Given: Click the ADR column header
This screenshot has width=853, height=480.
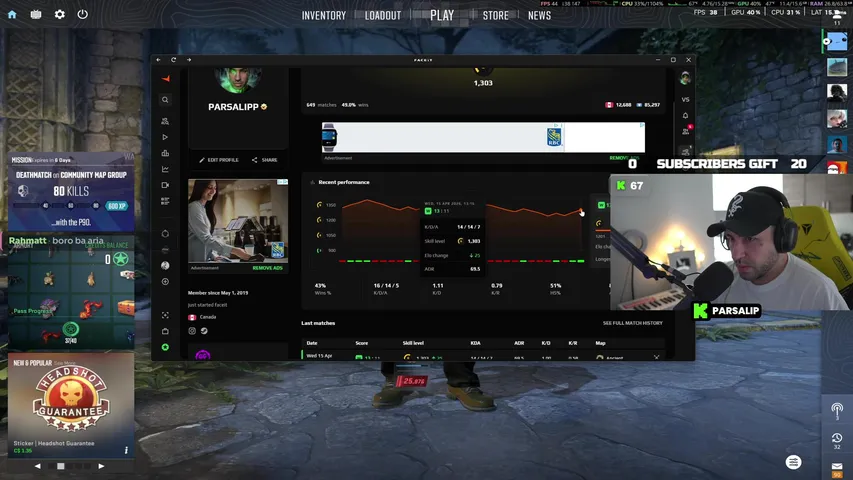Looking at the screenshot, I should click(519, 343).
